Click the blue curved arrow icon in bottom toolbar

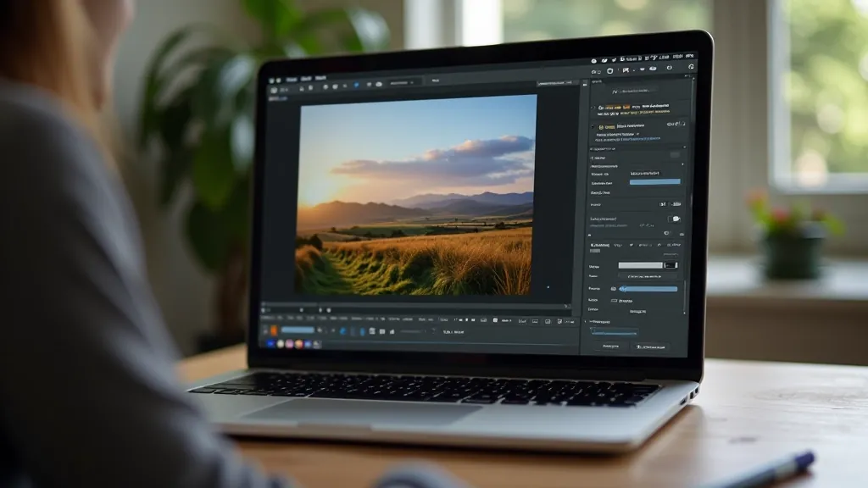click(342, 331)
